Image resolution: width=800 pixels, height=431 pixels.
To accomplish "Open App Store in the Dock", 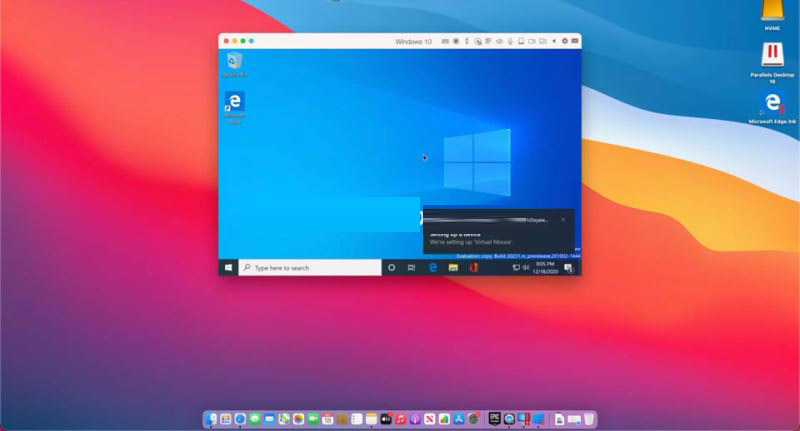I will (459, 419).
